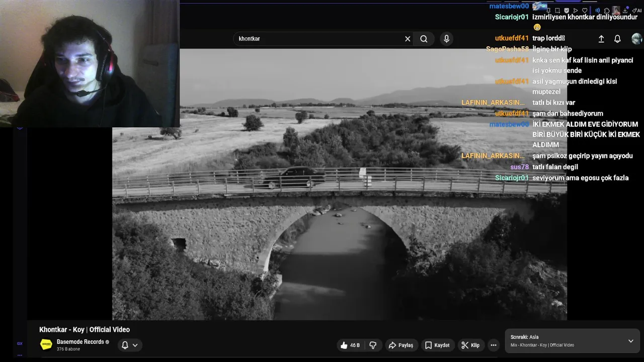Dislike the video with thumbs down
Image resolution: width=644 pixels, height=362 pixels.
(x=373, y=345)
